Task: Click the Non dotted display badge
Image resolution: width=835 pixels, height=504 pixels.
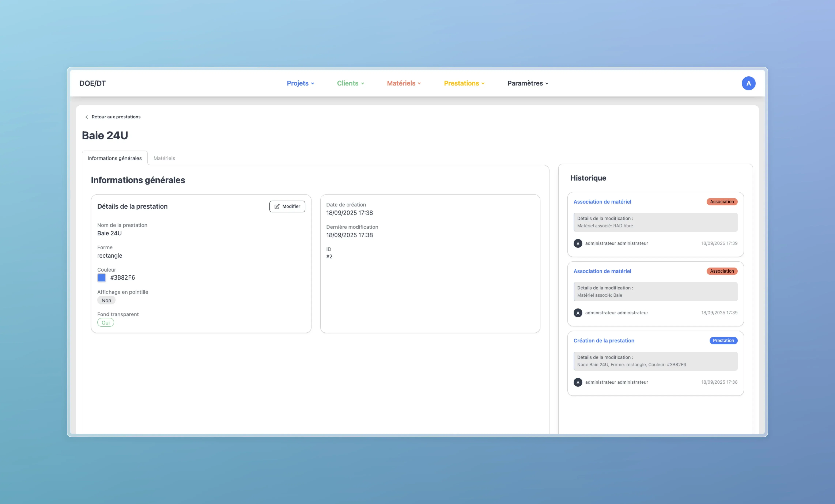Action: pos(106,300)
